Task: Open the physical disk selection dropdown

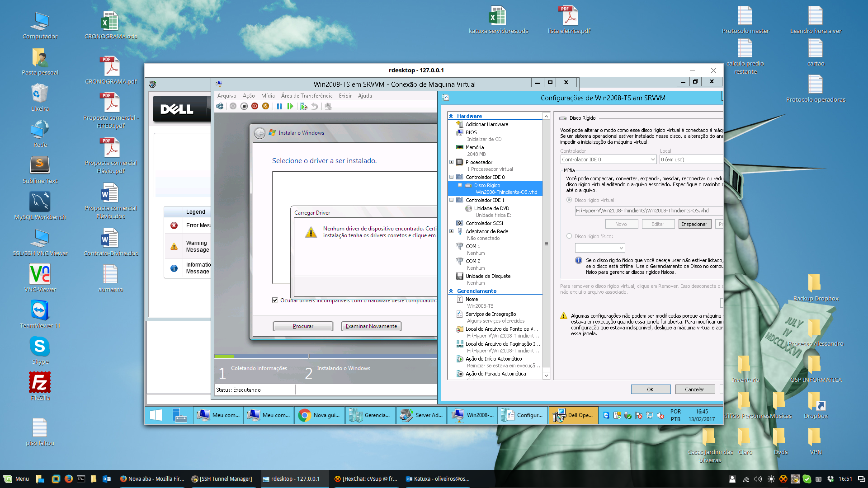Action: click(x=600, y=248)
